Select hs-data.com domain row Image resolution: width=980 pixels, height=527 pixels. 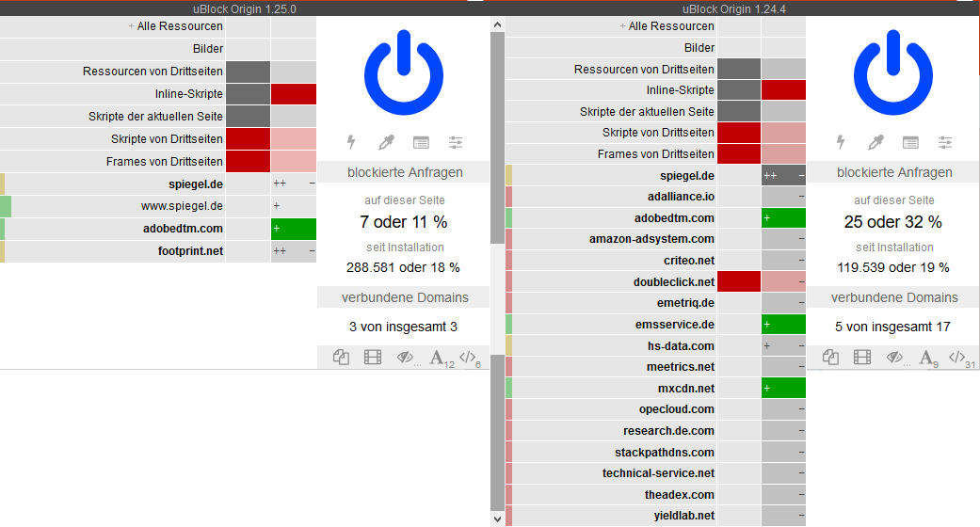[611, 345]
